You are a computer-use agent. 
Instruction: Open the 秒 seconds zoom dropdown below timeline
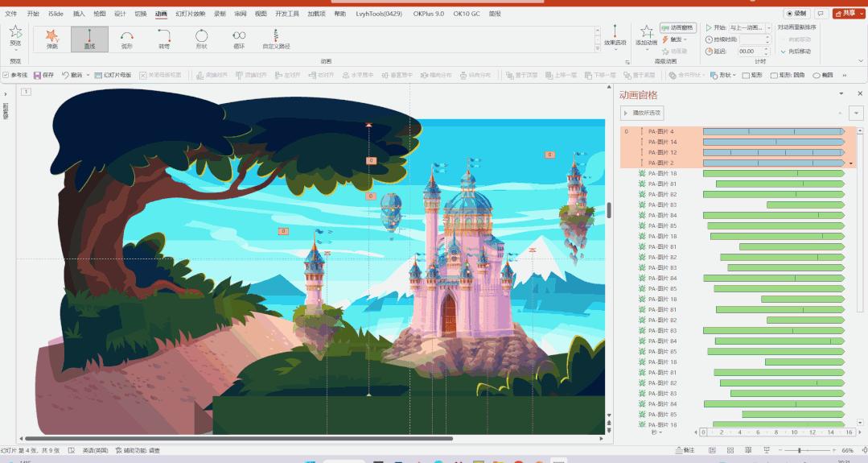656,432
